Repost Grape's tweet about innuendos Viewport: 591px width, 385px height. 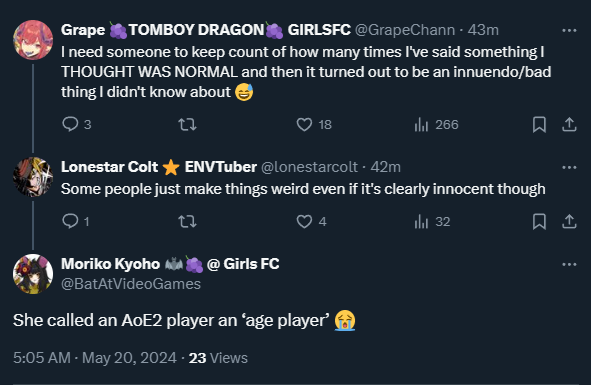[187, 124]
